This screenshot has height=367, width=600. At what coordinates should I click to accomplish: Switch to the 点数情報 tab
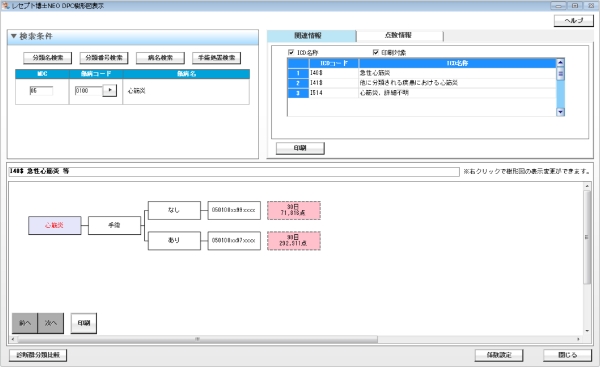point(399,36)
